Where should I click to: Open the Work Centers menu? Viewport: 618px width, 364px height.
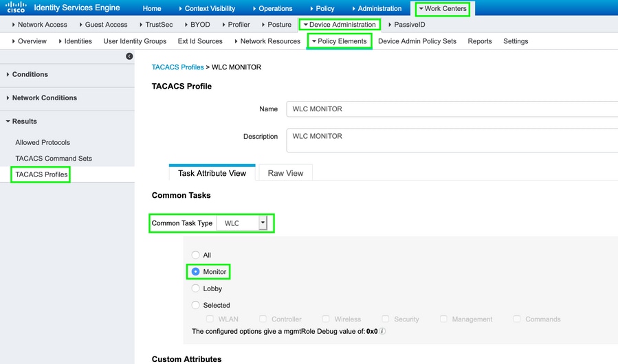click(443, 8)
